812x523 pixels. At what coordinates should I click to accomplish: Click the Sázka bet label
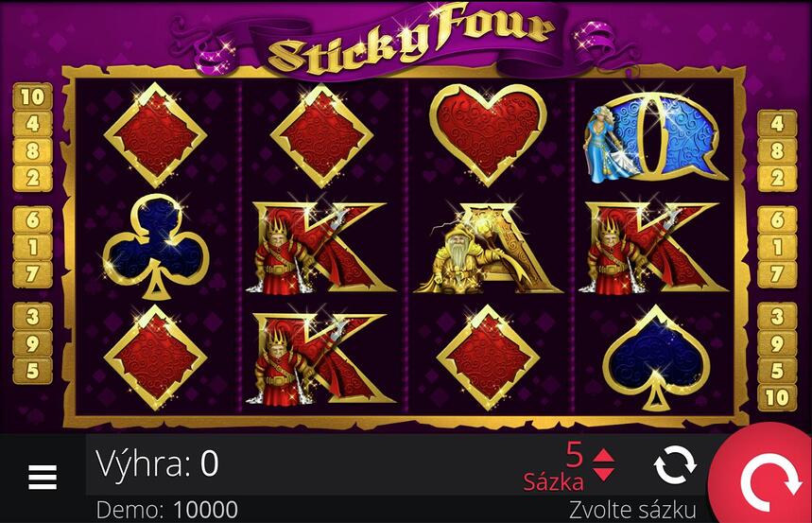click(x=553, y=482)
